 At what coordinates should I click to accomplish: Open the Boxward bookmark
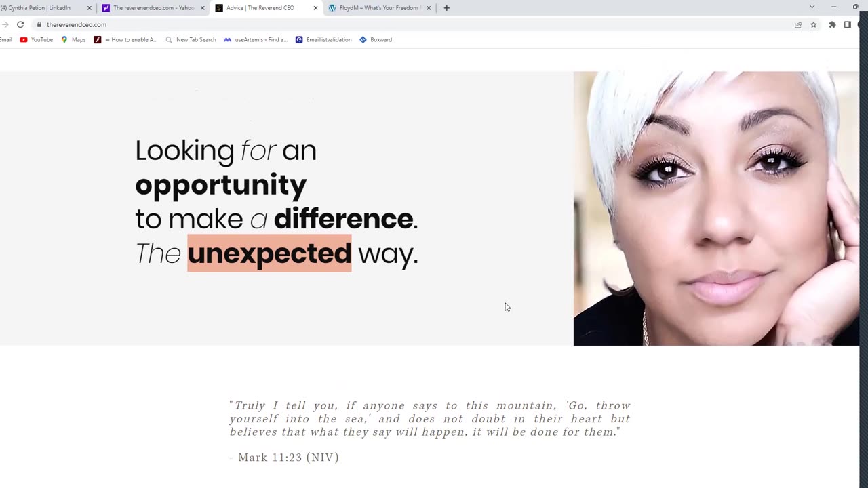376,39
